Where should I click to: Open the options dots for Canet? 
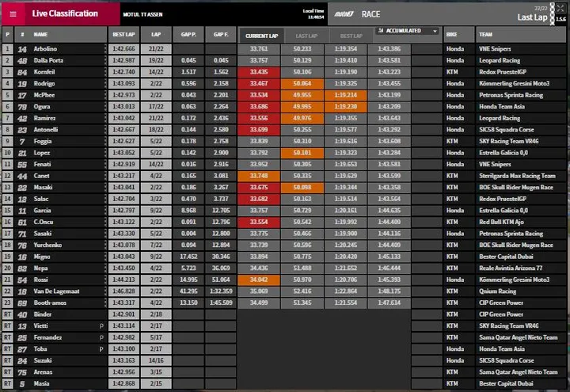[x=106, y=176]
